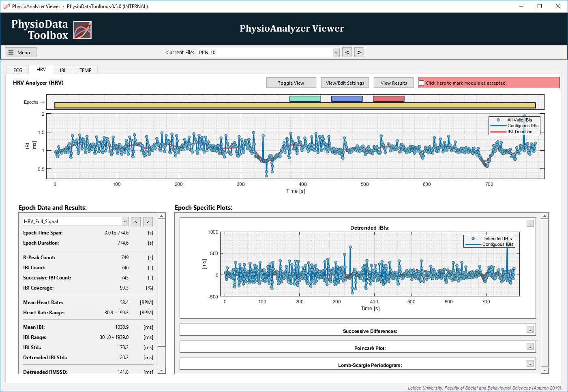Maximize the PhysioAnalyzer Viewer window
568x392 pixels.
(x=540, y=6)
